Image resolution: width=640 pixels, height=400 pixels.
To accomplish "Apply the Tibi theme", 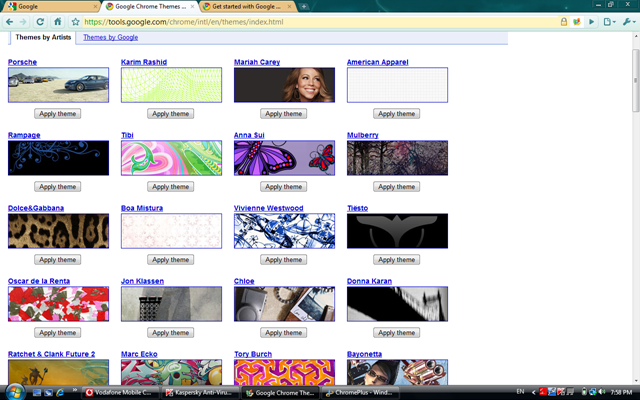I will pyautogui.click(x=171, y=187).
